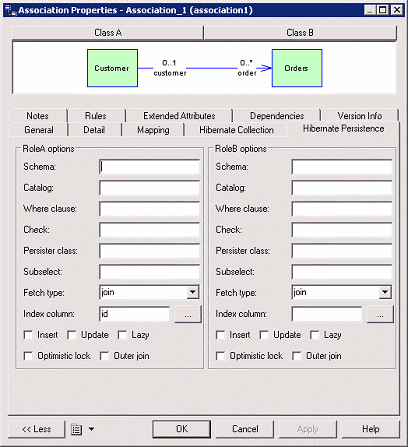Open the properties menu list icon
This screenshot has width=408, height=447.
[x=76, y=429]
